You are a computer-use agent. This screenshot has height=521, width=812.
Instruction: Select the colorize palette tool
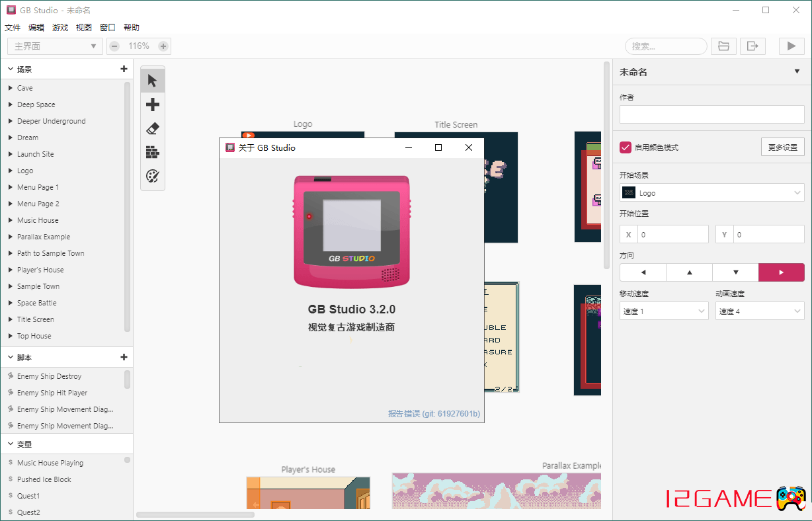[x=153, y=176]
